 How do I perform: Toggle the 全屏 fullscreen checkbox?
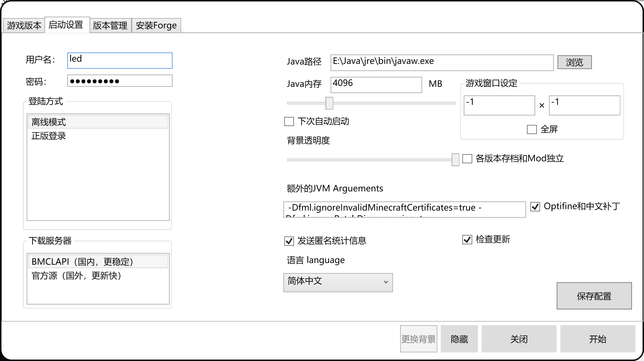pos(532,130)
